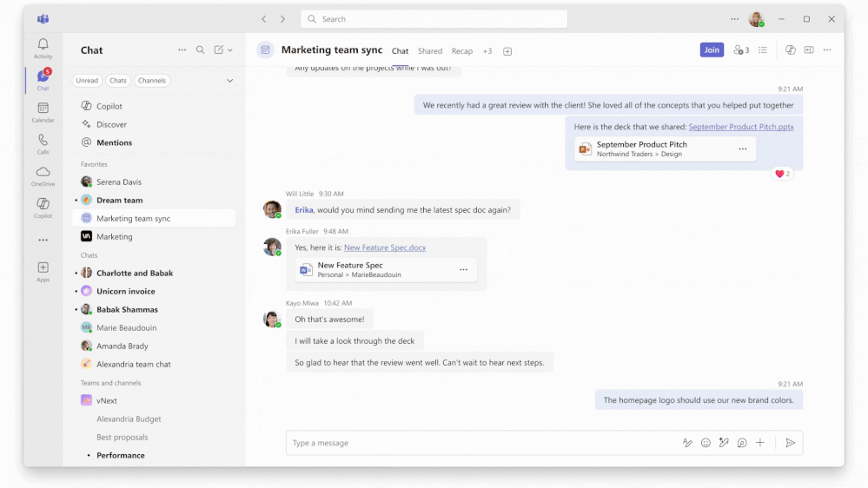The height and width of the screenshot is (488, 868).
Task: Expand the filter chips chevron
Action: tap(229, 81)
